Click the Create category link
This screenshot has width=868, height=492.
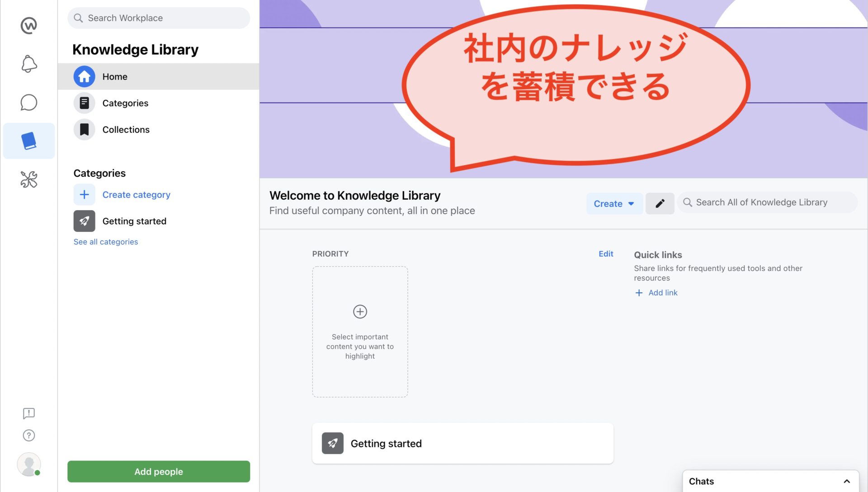[137, 195]
